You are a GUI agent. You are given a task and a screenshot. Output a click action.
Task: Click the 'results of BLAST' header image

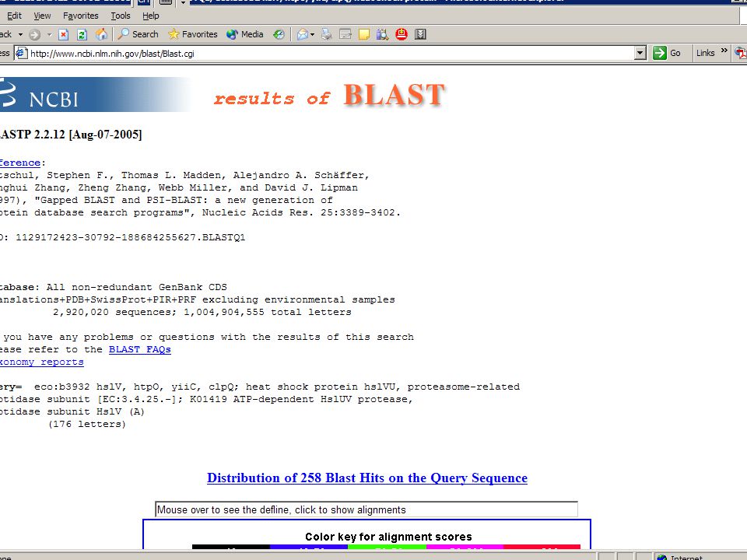[329, 94]
